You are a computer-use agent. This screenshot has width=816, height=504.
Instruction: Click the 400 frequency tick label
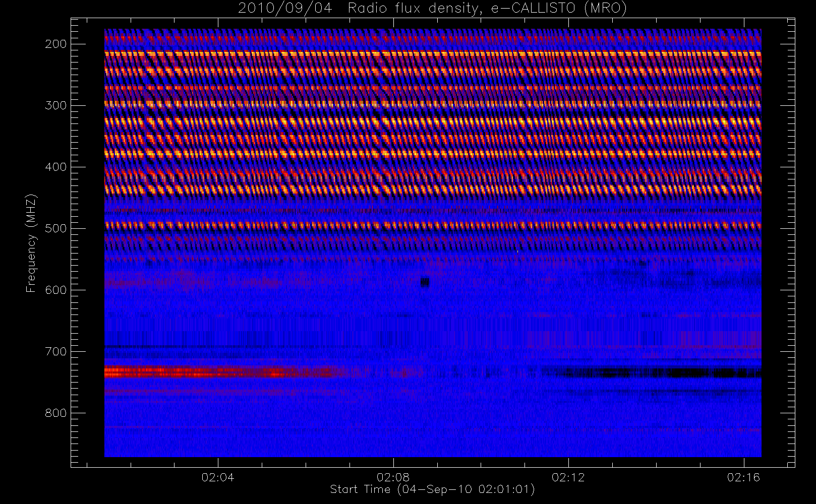(x=55, y=167)
